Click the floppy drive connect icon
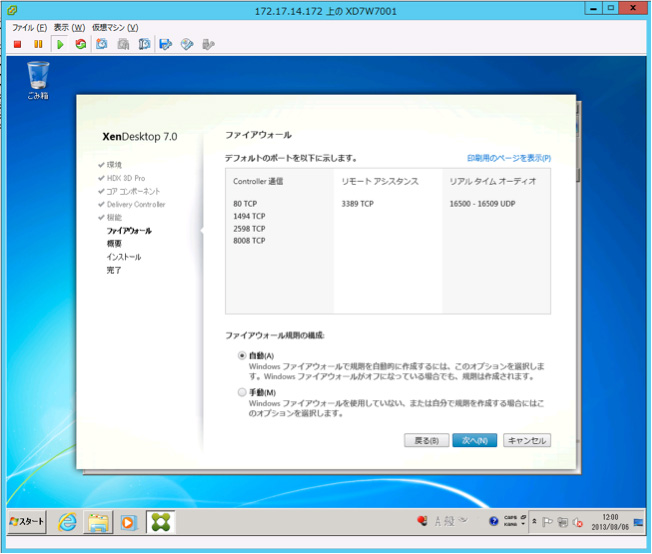Image resolution: width=652 pixels, height=554 pixels. (x=165, y=44)
